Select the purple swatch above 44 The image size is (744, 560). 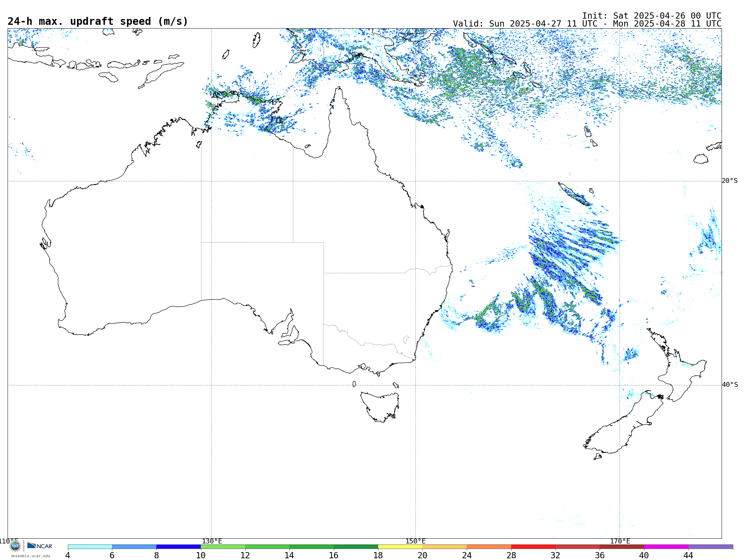click(x=711, y=547)
